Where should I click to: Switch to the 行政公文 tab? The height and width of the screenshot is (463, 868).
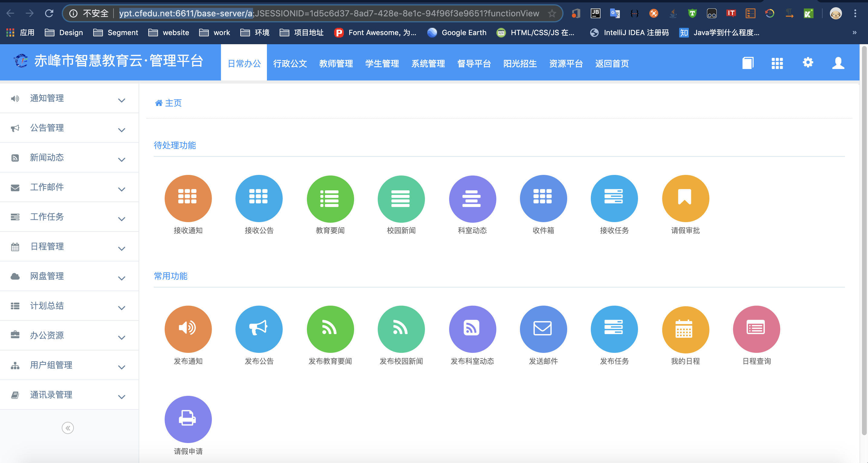[289, 63]
